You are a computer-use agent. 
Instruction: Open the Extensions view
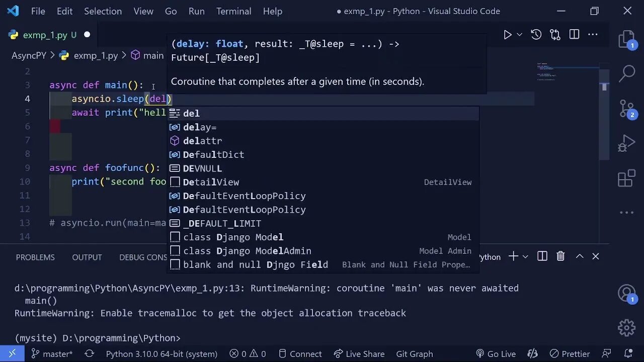[627, 178]
